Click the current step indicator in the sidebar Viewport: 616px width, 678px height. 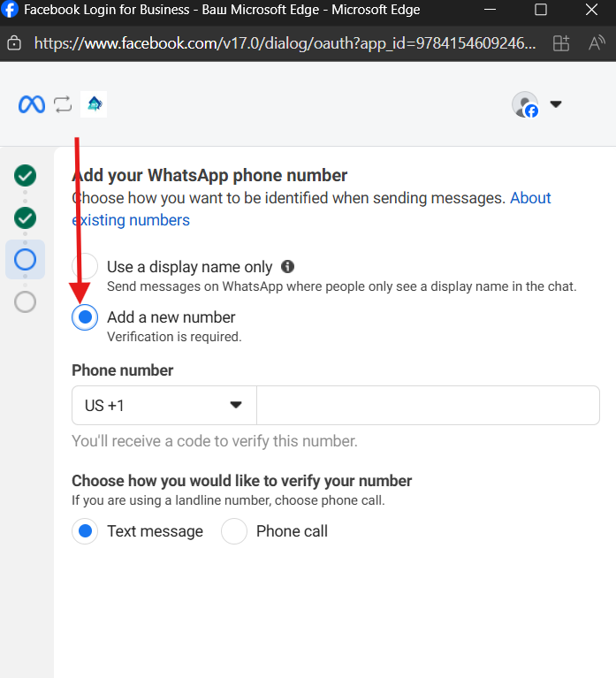(26, 259)
